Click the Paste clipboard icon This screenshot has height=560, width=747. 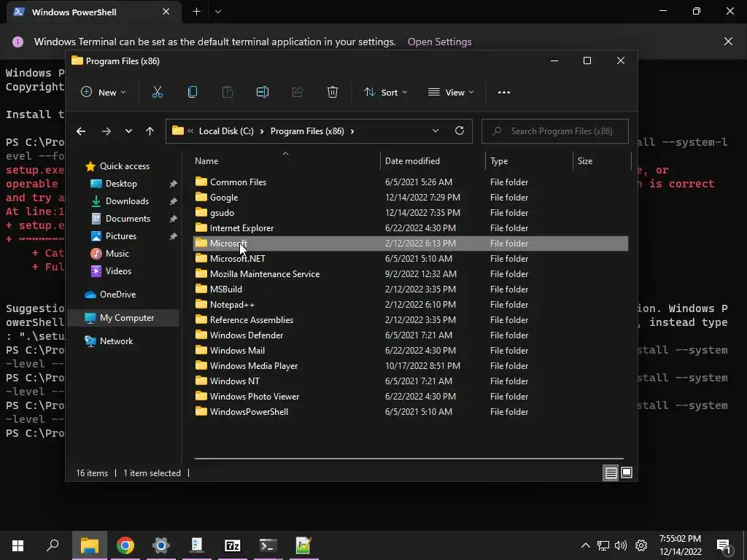pyautogui.click(x=228, y=92)
